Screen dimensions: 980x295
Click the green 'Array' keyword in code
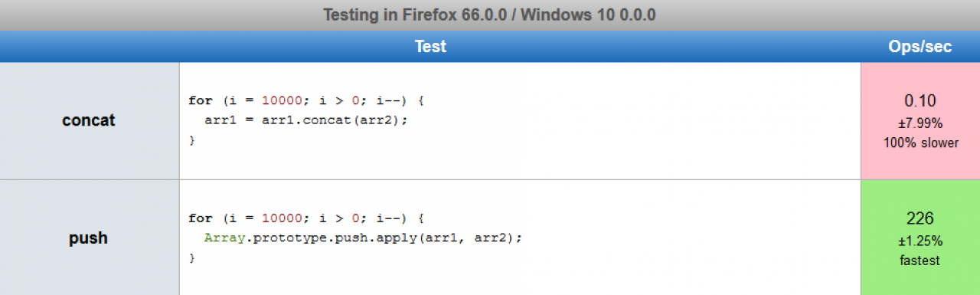[224, 238]
